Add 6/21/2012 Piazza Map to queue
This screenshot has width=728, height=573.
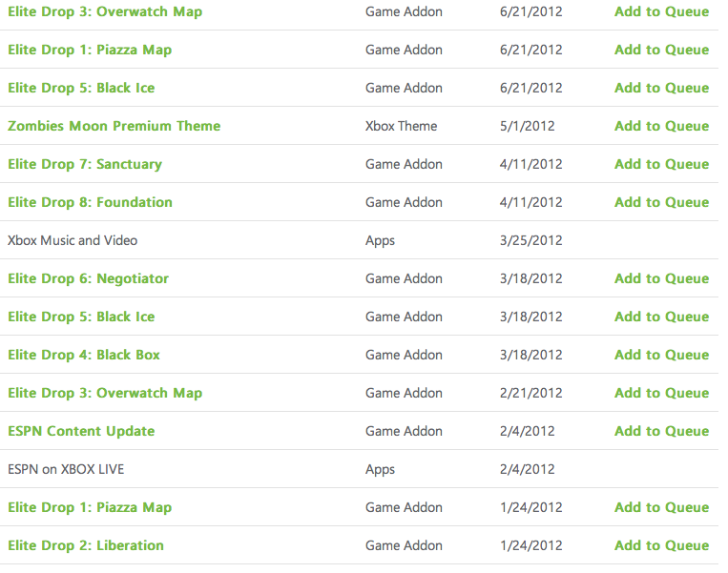click(x=661, y=50)
